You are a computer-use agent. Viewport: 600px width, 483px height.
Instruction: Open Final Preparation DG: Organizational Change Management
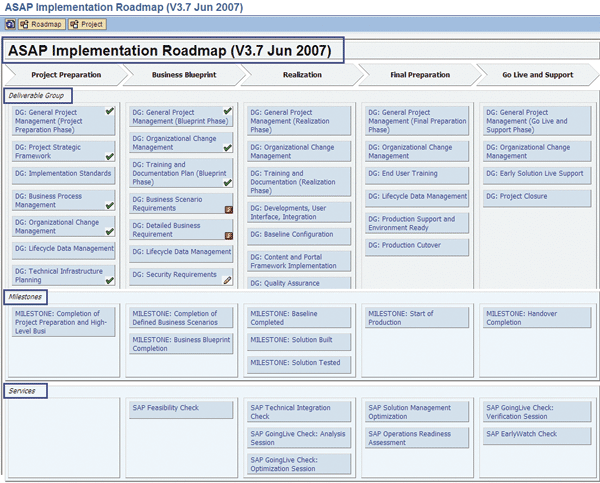pyautogui.click(x=417, y=152)
